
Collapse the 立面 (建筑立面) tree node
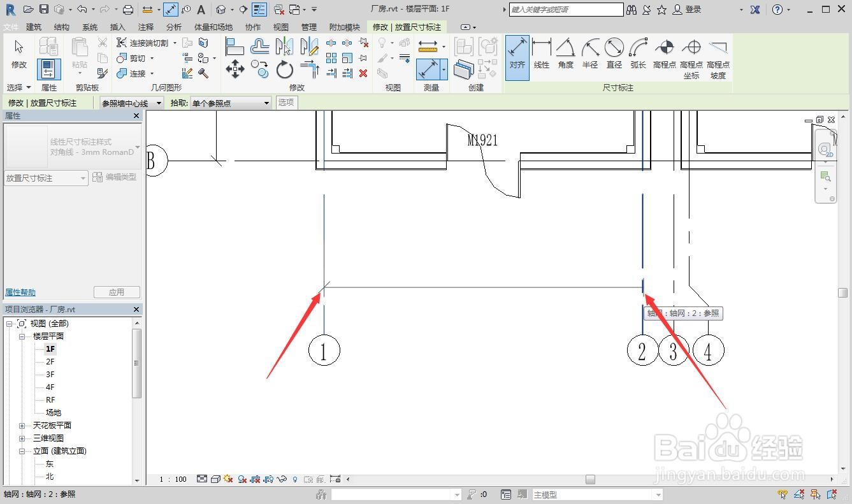[x=22, y=450]
